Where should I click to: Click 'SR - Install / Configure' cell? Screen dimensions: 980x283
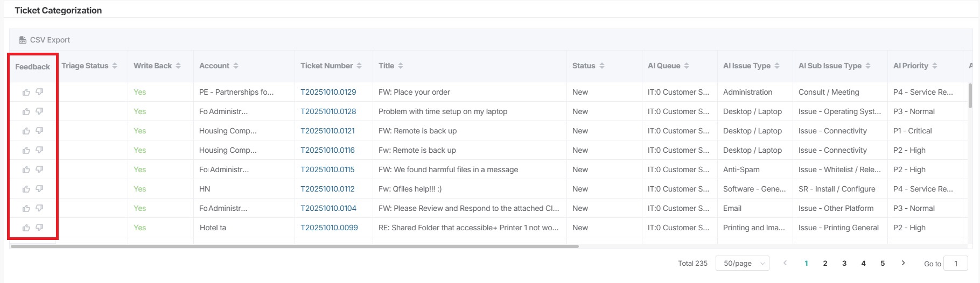837,189
